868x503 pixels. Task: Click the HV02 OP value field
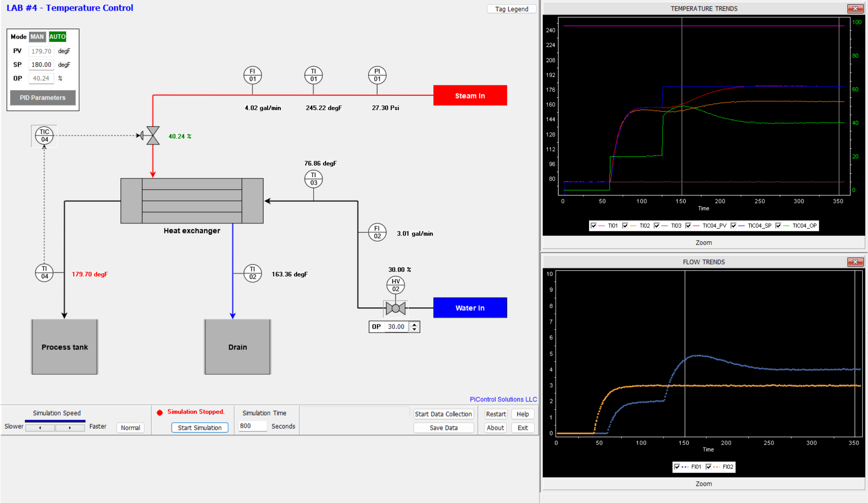396,327
